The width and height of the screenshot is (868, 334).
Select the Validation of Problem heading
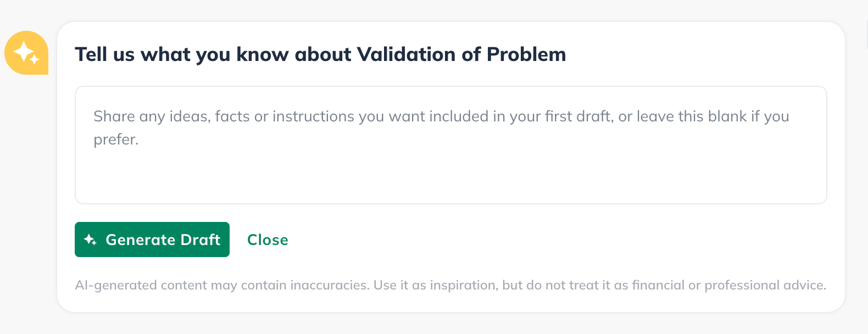click(320, 54)
